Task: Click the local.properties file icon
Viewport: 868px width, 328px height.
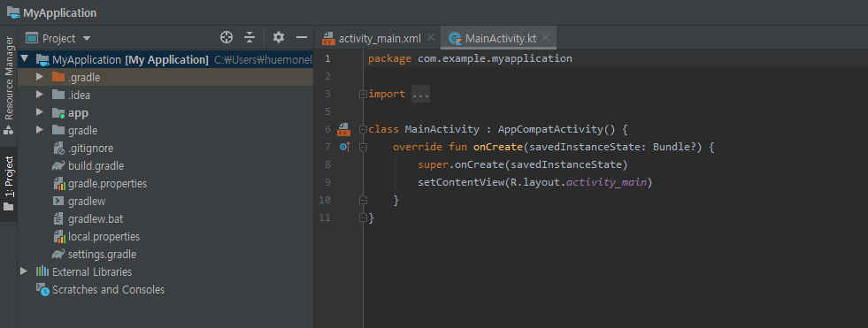Action: tap(59, 237)
